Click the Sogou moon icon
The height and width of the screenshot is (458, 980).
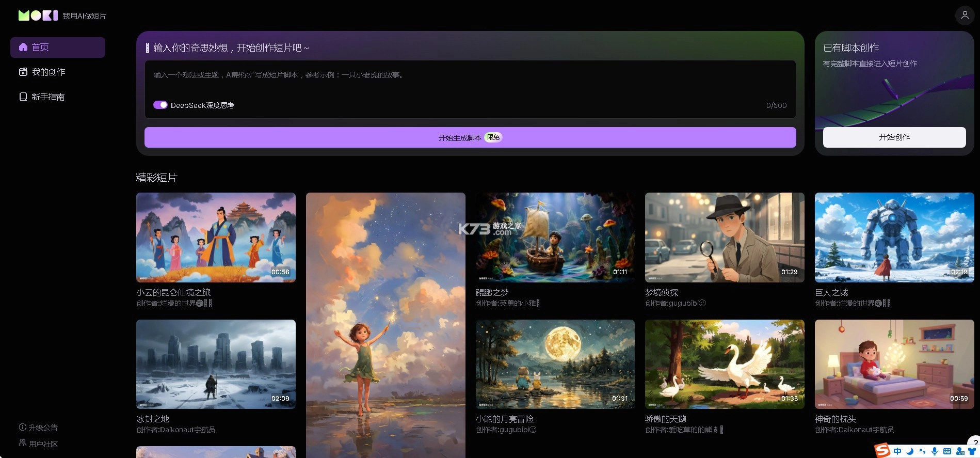coord(910,451)
